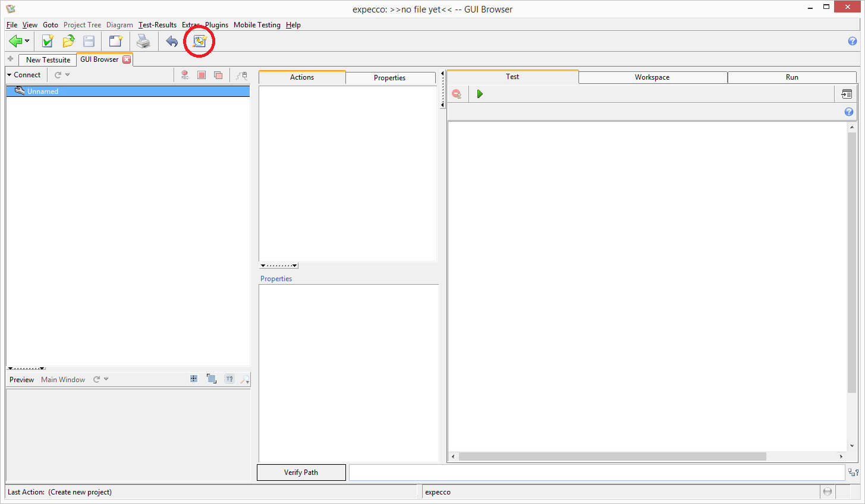Click the new testsuite checkmark icon
The width and height of the screenshot is (865, 504).
[48, 41]
